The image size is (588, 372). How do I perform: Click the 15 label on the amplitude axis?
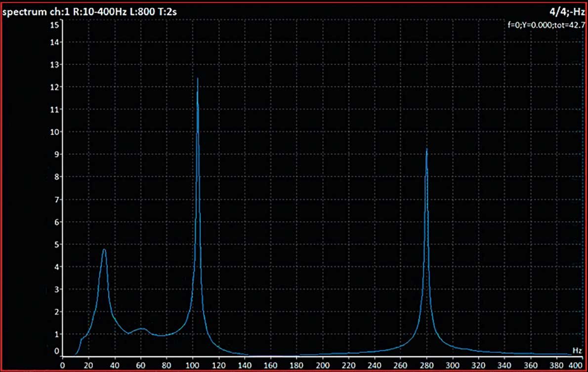point(54,25)
